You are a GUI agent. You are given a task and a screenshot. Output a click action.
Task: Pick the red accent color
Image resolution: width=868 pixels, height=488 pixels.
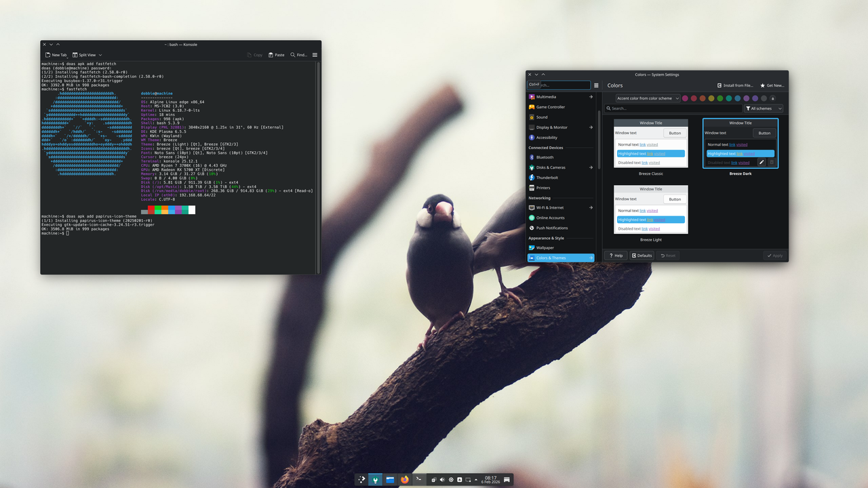click(694, 98)
